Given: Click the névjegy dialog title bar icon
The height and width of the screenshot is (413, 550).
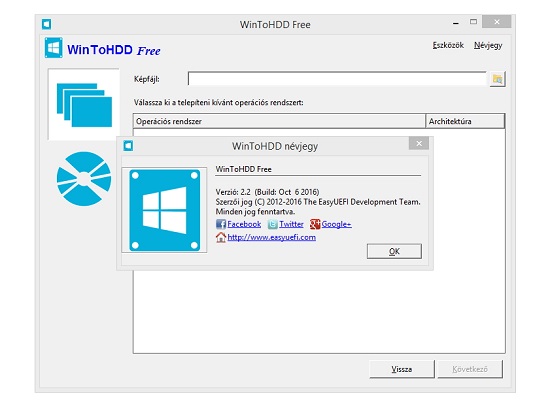Looking at the screenshot, I should point(128,146).
